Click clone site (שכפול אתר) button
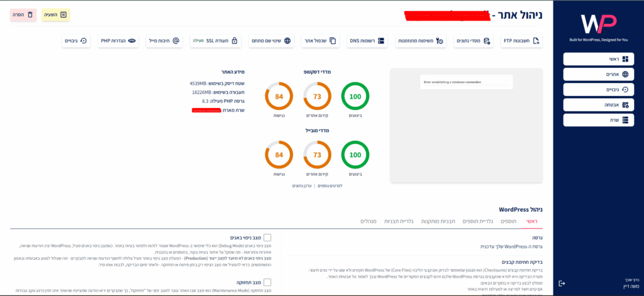Screen dimensions: 644x296 pos(320,41)
